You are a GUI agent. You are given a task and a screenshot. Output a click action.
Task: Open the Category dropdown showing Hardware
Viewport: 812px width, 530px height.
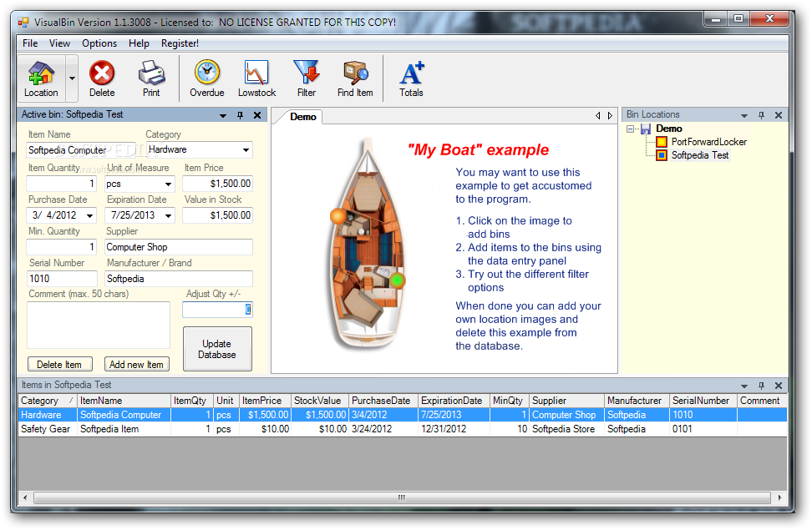point(246,150)
